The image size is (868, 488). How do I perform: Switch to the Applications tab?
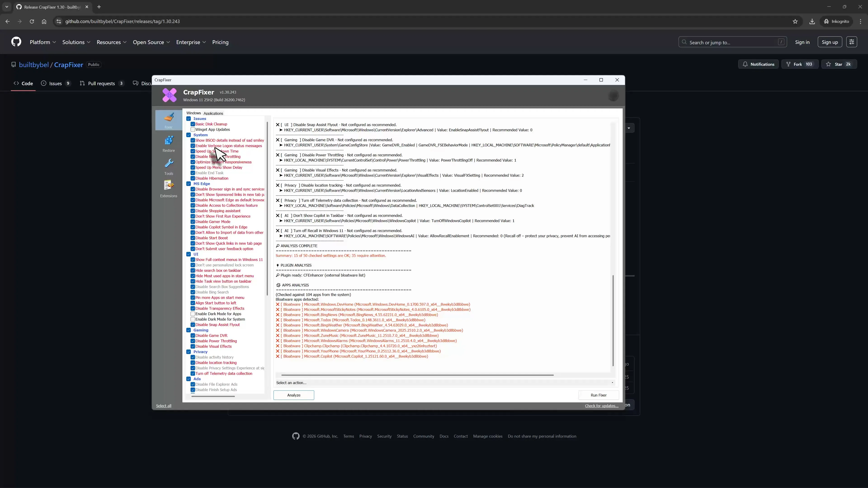coord(213,113)
